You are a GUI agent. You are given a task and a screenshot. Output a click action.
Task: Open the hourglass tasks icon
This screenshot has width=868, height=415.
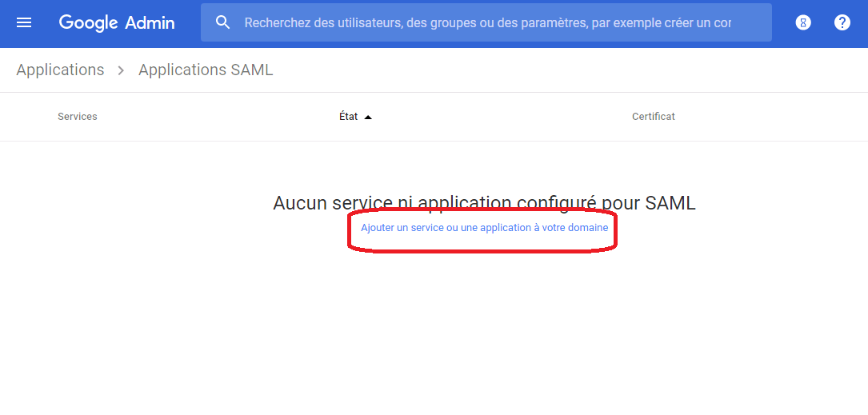pos(803,22)
